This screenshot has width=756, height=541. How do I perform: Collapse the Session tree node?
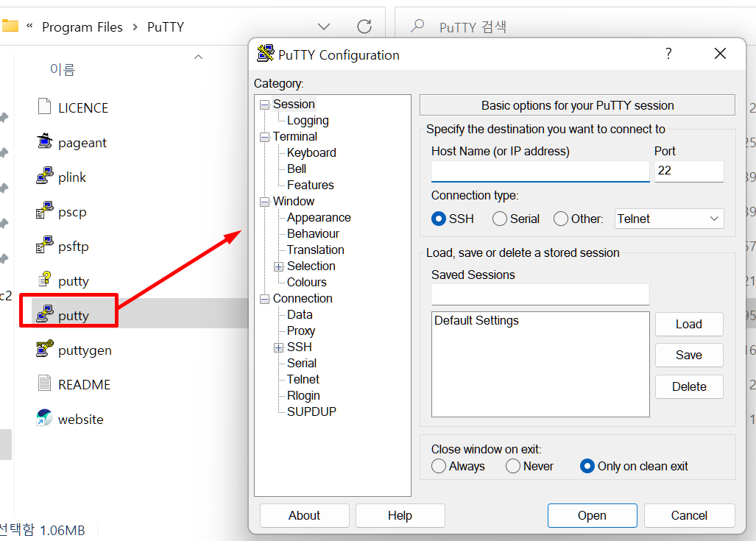265,105
